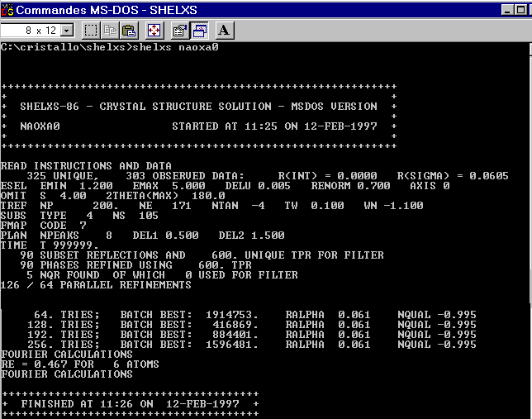Click the Mark selection toolbar icon

pos(91,31)
